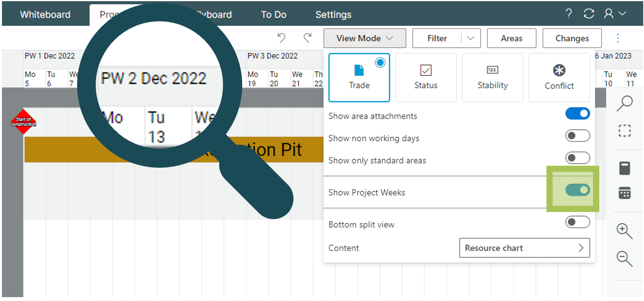
Task: Click the undo arrow icon
Action: [x=282, y=38]
